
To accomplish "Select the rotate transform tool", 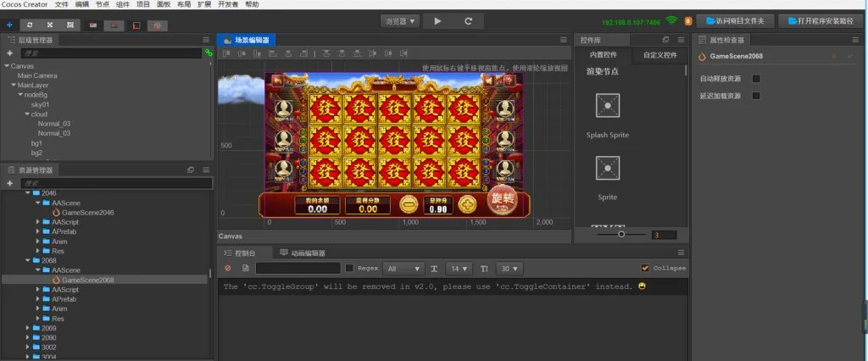I will pos(30,25).
